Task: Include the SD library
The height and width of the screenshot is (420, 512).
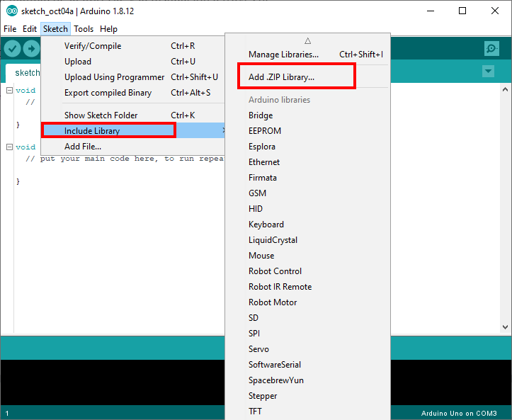Action: tap(307, 318)
